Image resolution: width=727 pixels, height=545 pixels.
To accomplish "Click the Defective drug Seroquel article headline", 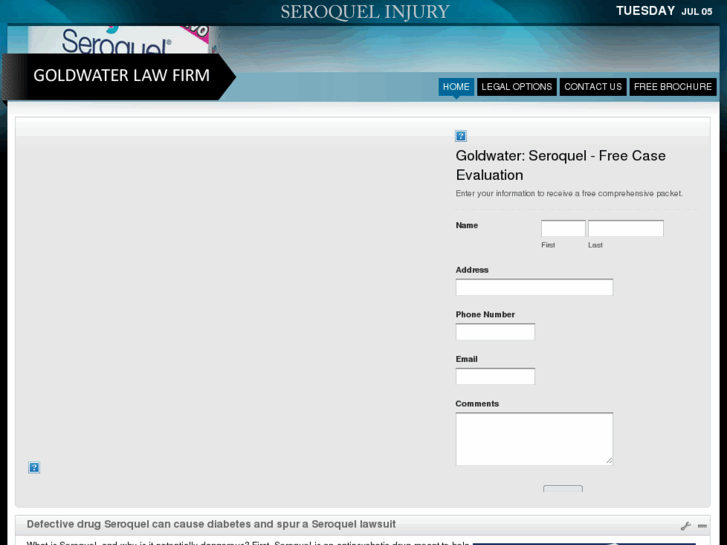I will (211, 524).
